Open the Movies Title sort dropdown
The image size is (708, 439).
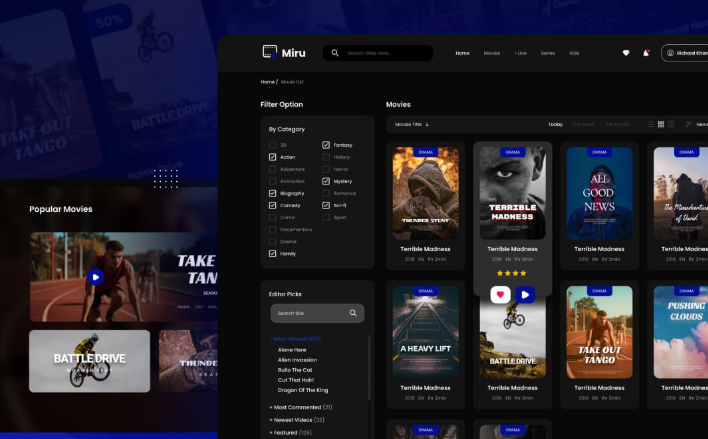412,124
